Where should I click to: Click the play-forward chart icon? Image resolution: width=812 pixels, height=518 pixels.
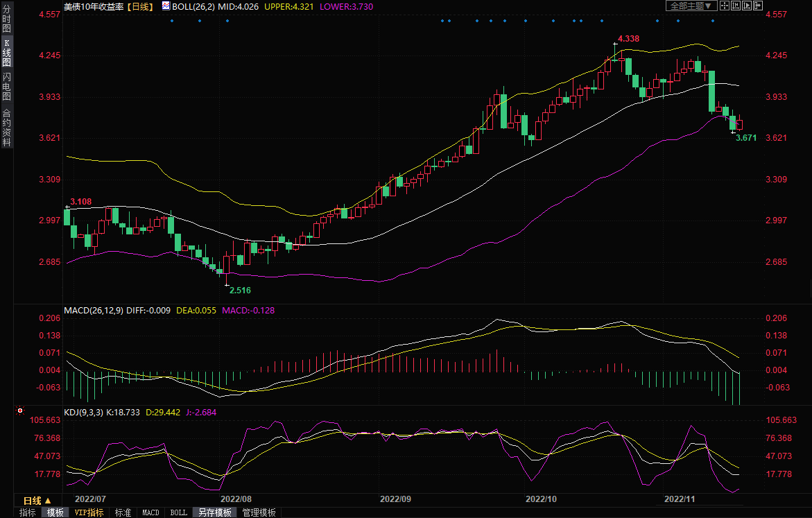[747, 6]
